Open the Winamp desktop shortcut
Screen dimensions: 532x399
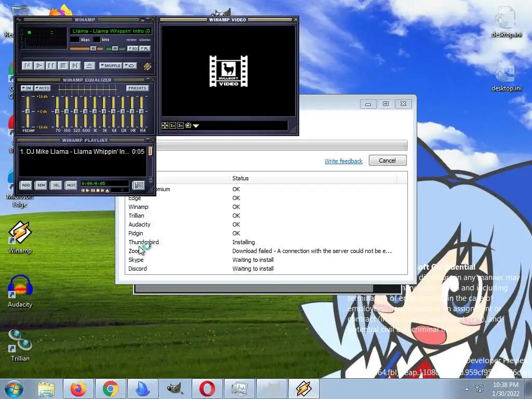pyautogui.click(x=20, y=237)
